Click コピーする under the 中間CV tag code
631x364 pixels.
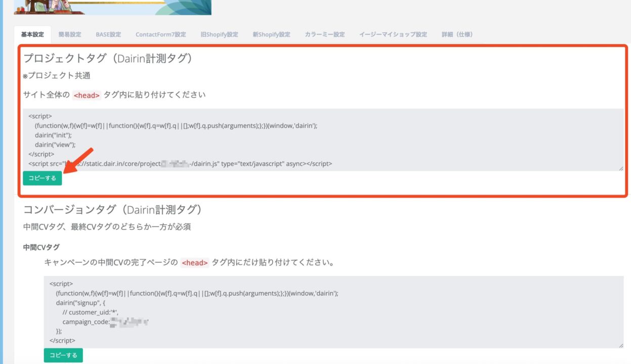pos(63,355)
